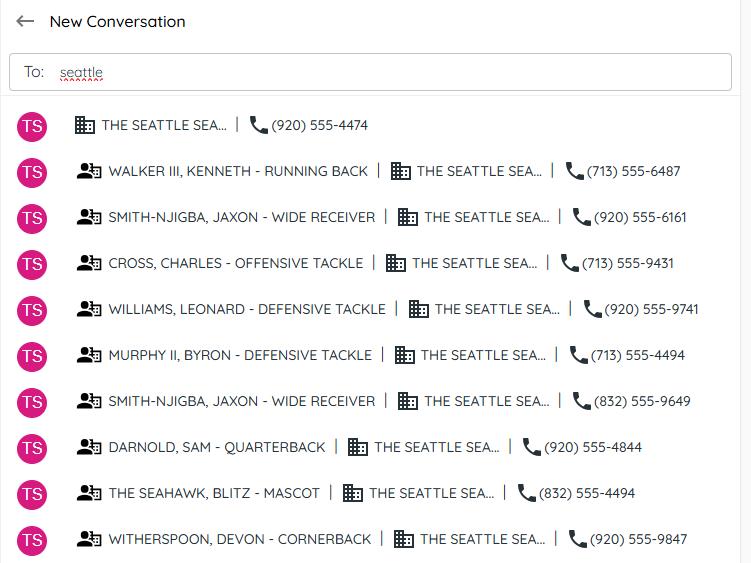Select Cross, Charles - Offensive Tackle
The width and height of the screenshot is (751, 563).
[x=235, y=263]
